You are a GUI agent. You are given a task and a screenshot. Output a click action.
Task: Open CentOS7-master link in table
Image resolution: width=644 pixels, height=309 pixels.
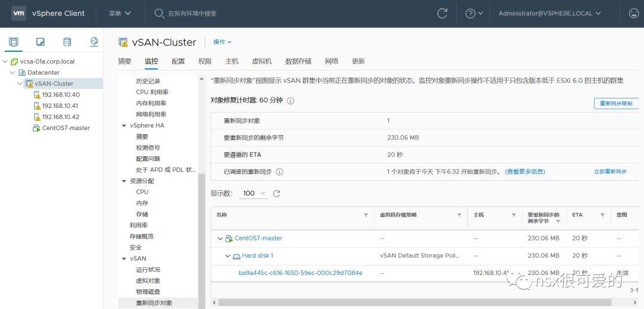click(258, 239)
